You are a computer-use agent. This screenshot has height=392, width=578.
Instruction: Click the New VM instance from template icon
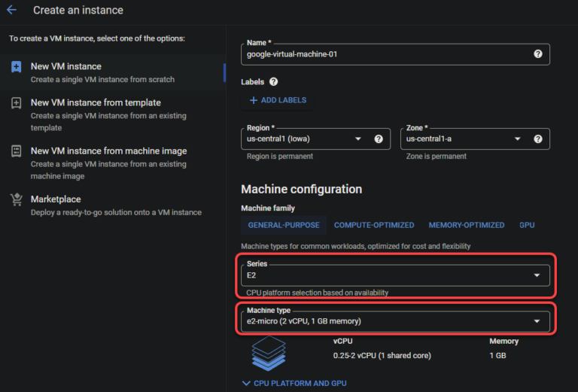17,103
